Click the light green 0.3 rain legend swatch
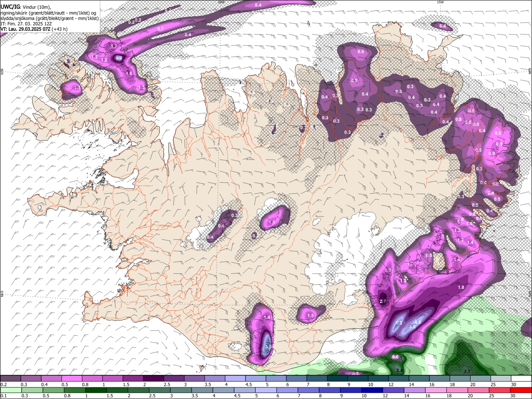Image resolution: width=532 pixels, height=399 pixels. pos(32,390)
